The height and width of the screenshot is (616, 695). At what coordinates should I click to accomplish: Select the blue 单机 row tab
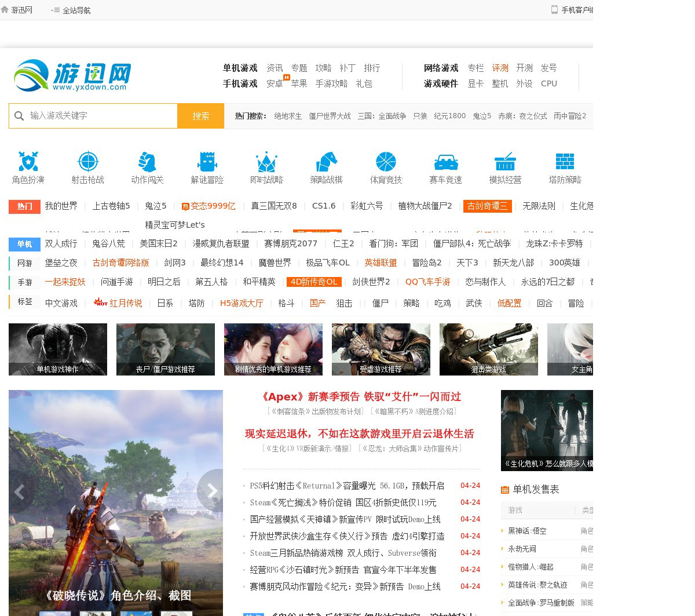24,244
